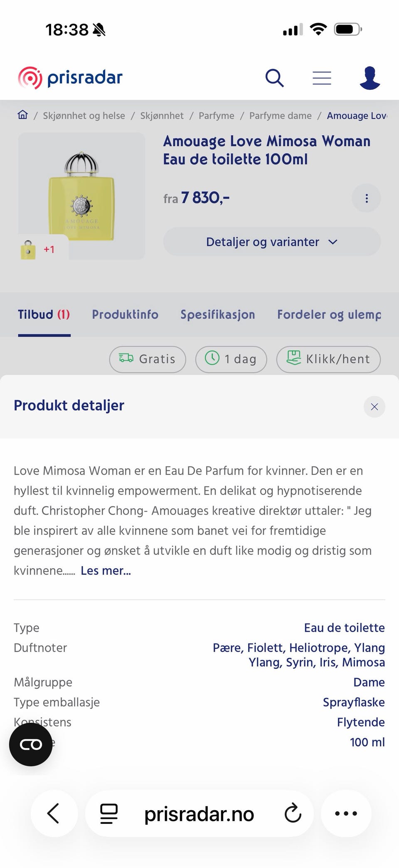This screenshot has height=868, width=399.
Task: Open the tab overview icon beside the URL
Action: (x=109, y=813)
